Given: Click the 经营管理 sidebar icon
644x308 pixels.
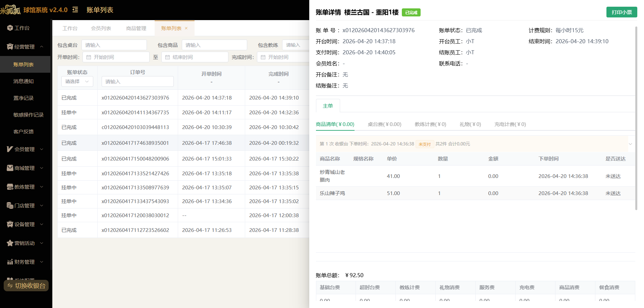Looking at the screenshot, I should [x=10, y=47].
